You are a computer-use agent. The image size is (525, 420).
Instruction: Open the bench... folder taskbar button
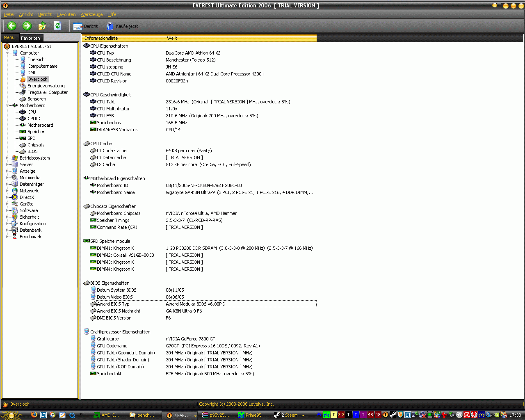point(143,415)
